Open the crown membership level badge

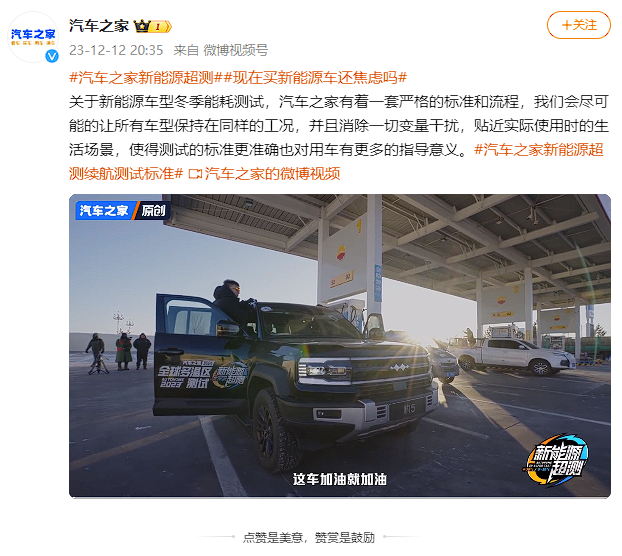[x=153, y=27]
